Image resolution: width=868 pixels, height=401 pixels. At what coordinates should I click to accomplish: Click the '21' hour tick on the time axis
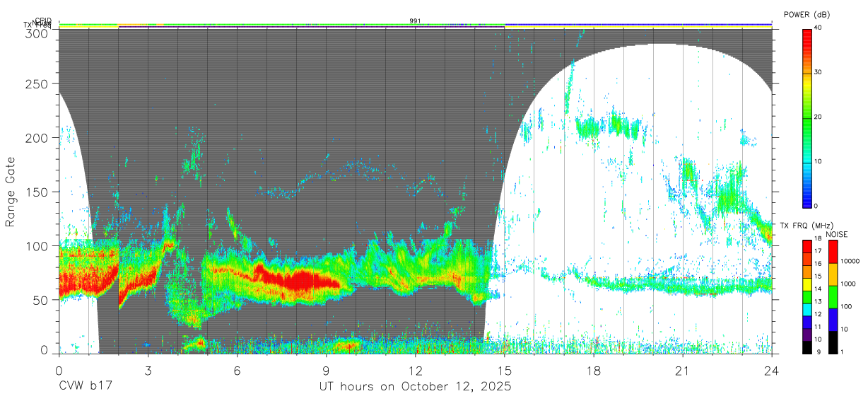pos(682,370)
